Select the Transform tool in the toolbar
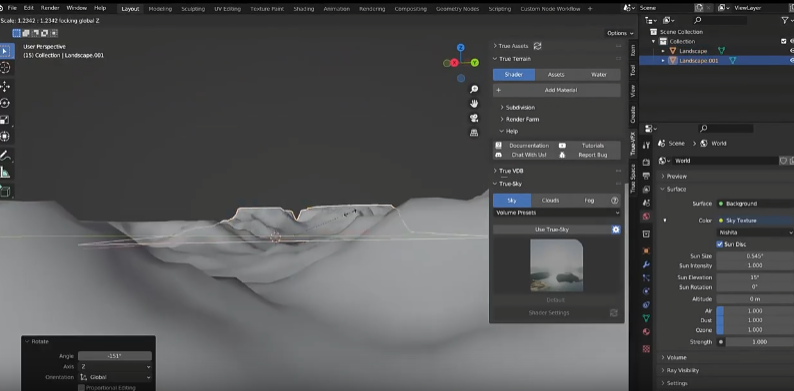Image resolution: width=794 pixels, height=391 pixels. point(5,137)
